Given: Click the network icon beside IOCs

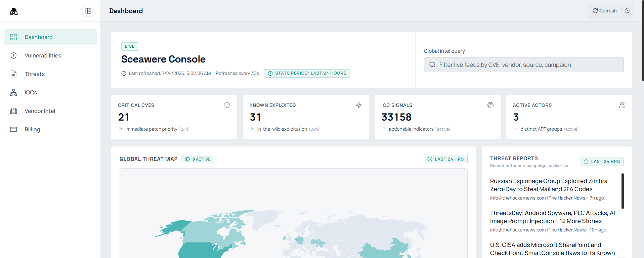Looking at the screenshot, I should 13,92.
